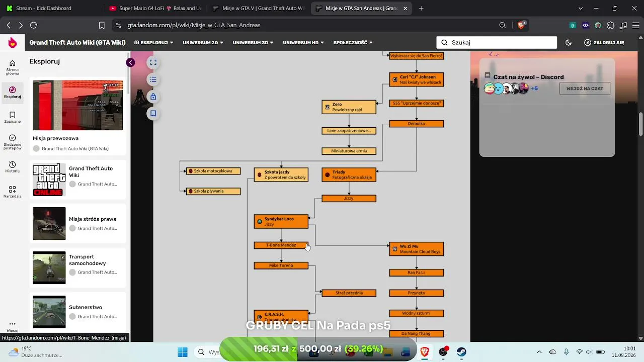Image resolution: width=644 pixels, height=362 pixels.
Task: Open the Windows Start menu
Action: [183, 352]
